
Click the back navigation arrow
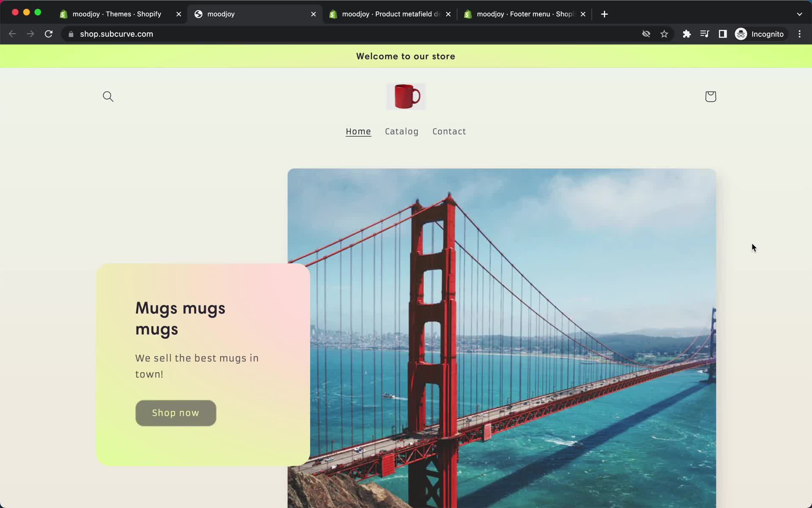point(12,34)
